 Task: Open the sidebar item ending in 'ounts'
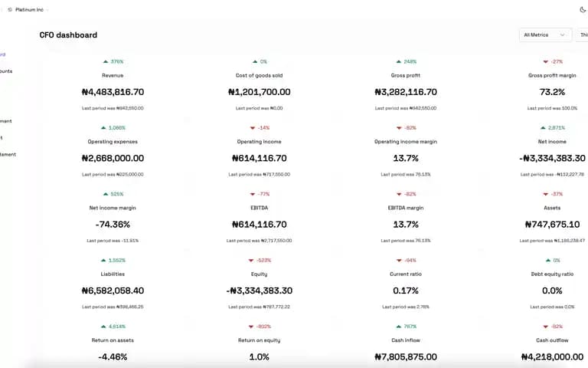click(6, 71)
